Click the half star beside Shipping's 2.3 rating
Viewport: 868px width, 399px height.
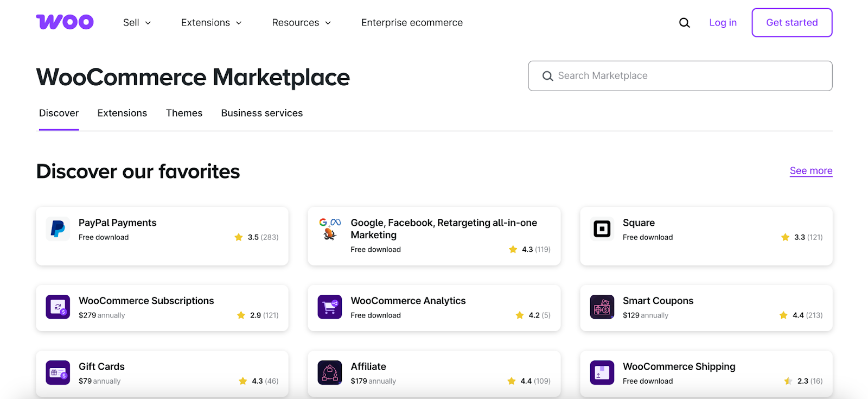pyautogui.click(x=788, y=381)
